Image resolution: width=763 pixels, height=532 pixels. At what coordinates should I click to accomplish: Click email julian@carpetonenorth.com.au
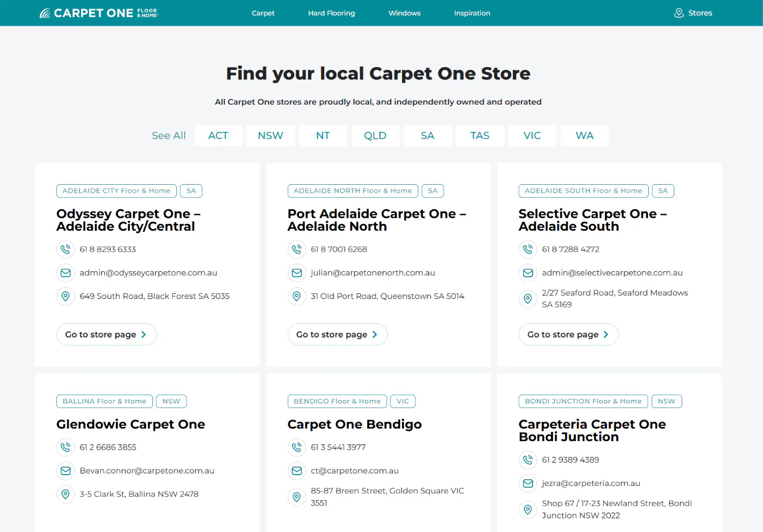click(373, 273)
